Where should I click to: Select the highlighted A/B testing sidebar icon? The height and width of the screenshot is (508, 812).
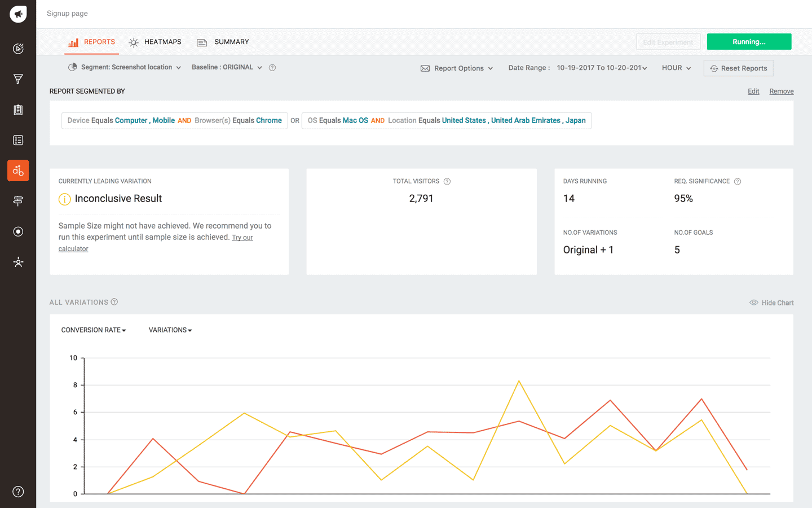[x=18, y=170]
